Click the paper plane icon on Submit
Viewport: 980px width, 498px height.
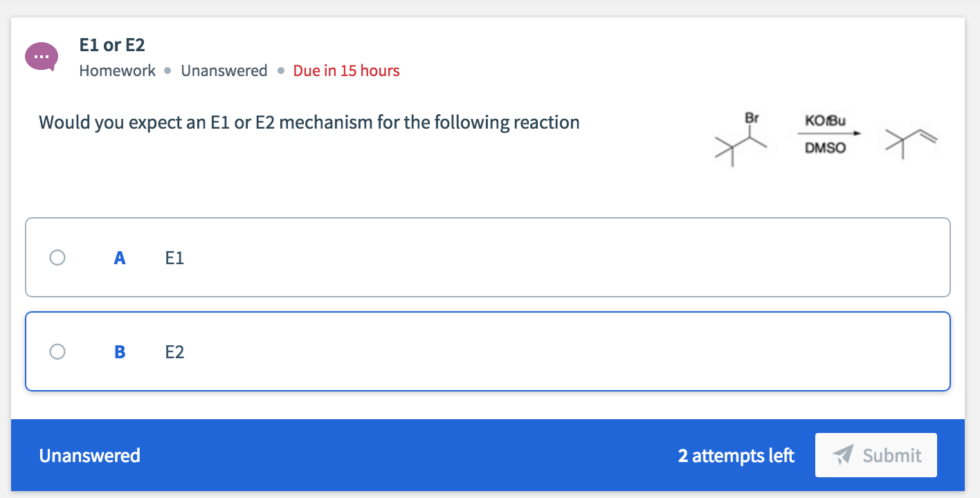844,455
